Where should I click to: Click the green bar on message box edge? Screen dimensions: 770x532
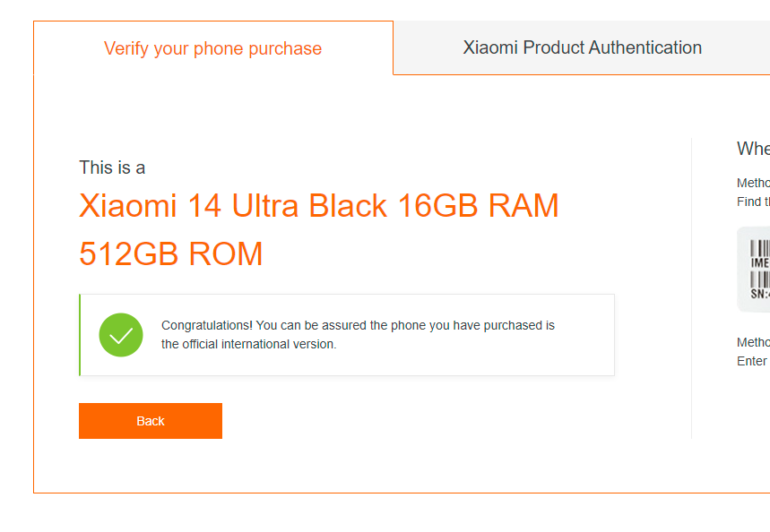tap(80, 335)
